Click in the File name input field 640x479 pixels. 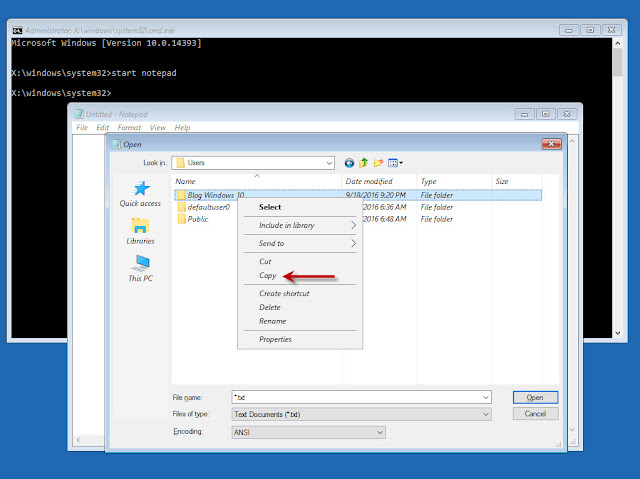pos(356,397)
